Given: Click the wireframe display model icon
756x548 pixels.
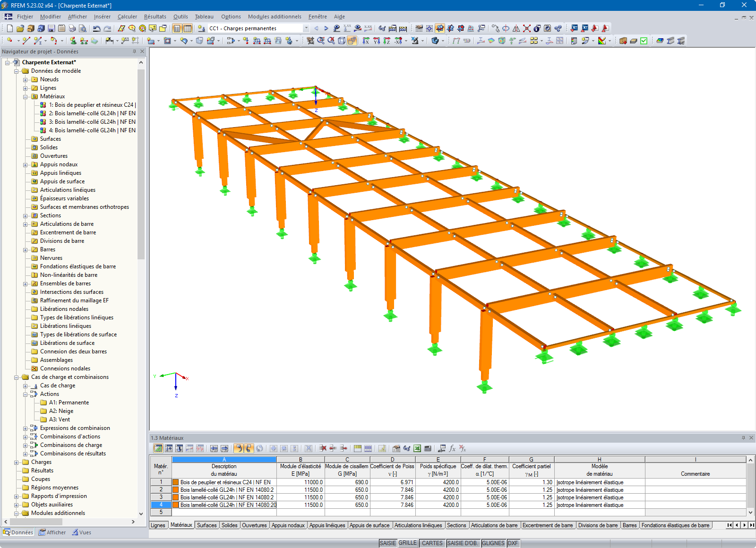Looking at the screenshot, I should pyautogui.click(x=342, y=41).
